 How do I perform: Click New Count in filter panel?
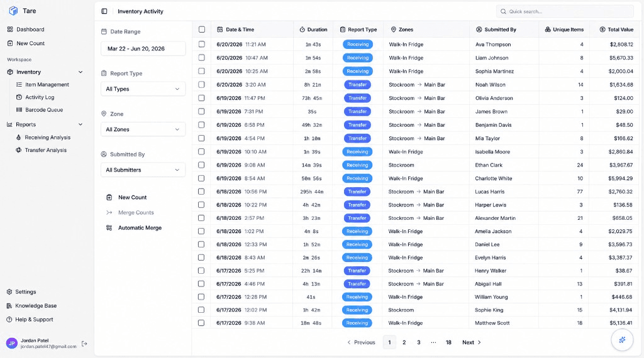[x=132, y=197]
